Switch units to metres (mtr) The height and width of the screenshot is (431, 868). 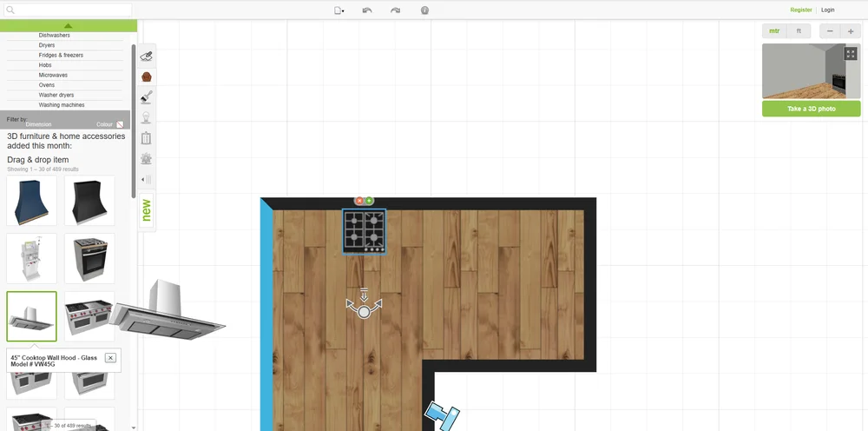[774, 30]
